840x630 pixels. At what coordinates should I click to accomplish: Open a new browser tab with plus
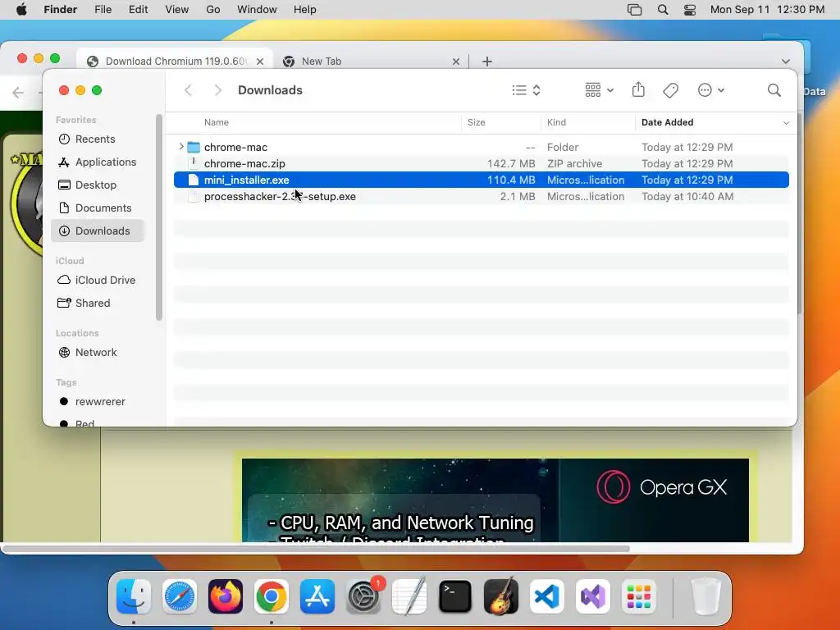pos(487,62)
